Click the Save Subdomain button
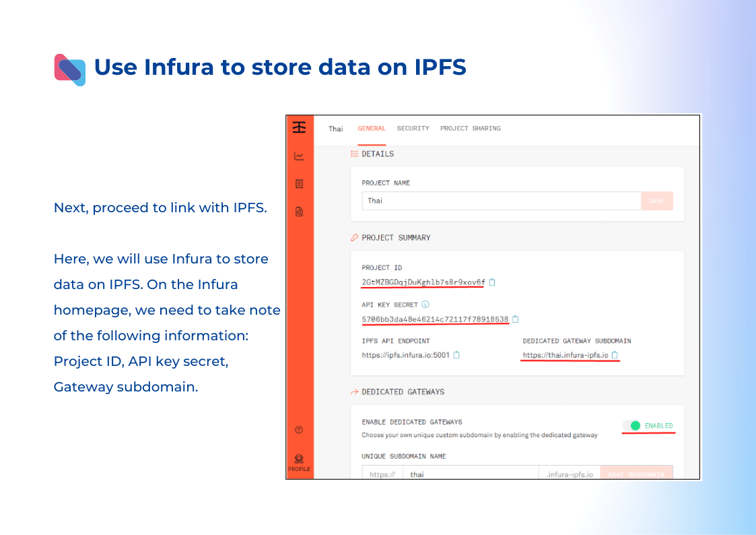This screenshot has width=756, height=535. [635, 474]
